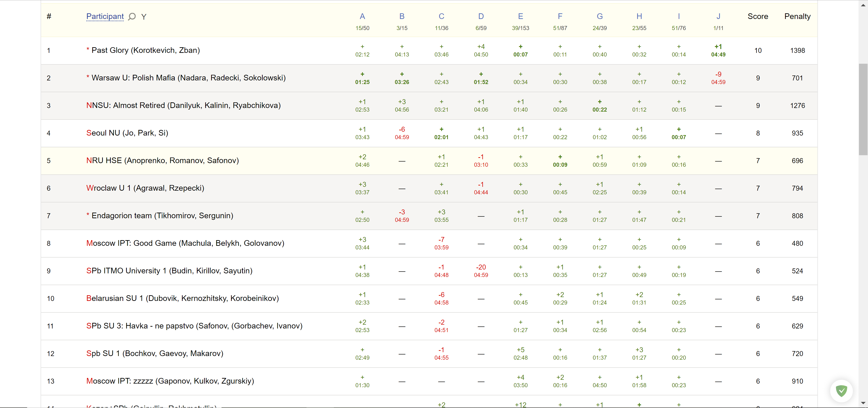Click Warsaw U's -9 J submission cell
The height and width of the screenshot is (408, 868).
(718, 78)
